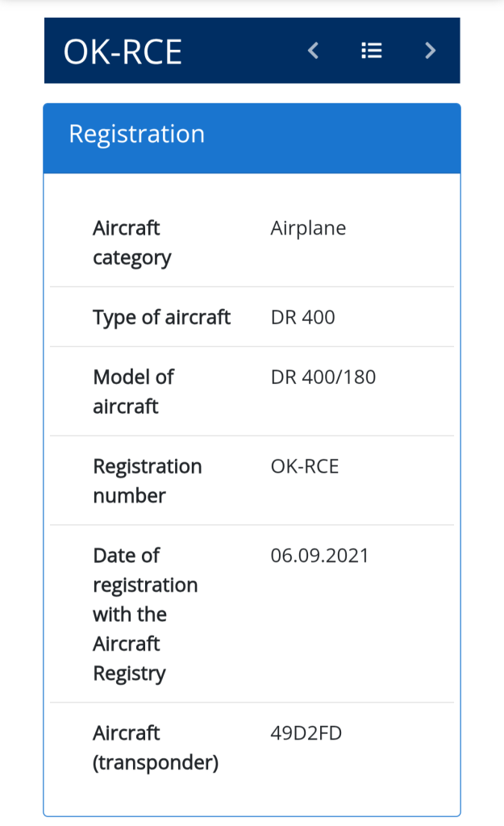Viewport: 504px width, 826px height.
Task: Select the DR 400/180 model value
Action: 323,377
